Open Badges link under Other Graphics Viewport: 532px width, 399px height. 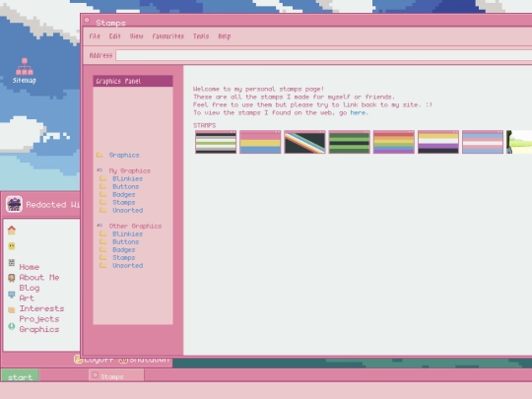point(124,249)
